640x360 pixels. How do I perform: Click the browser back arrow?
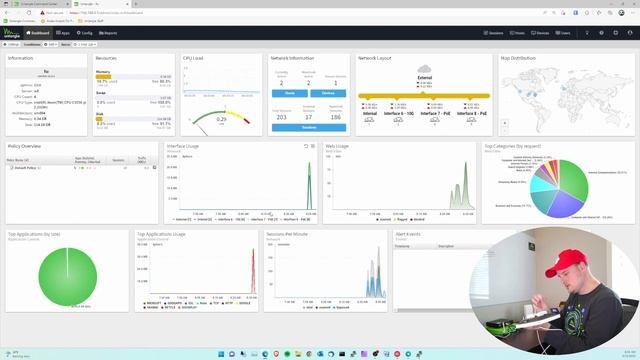[x=6, y=13]
